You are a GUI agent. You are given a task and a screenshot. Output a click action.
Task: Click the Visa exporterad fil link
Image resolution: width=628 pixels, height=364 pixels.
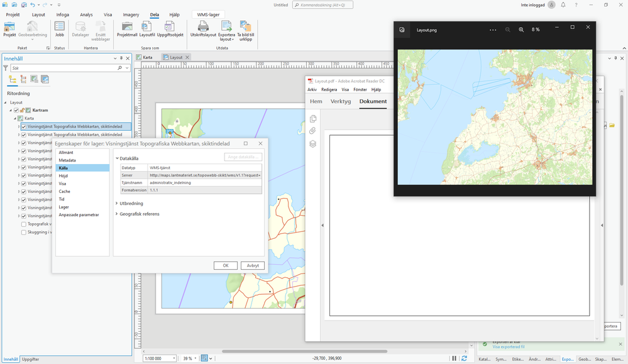pos(508,347)
